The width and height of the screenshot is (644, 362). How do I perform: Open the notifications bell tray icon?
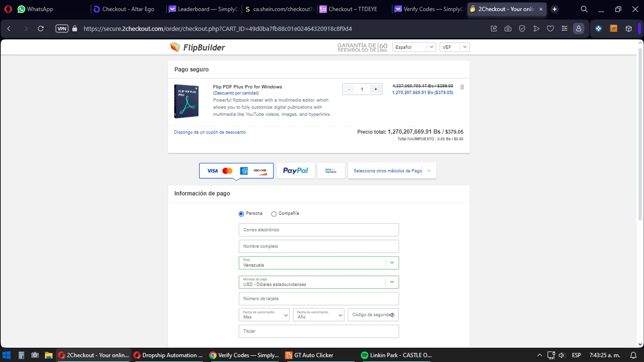633,355
